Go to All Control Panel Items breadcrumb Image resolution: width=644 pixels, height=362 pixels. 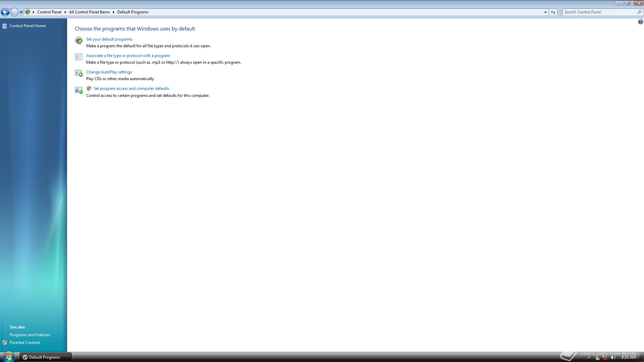point(89,12)
